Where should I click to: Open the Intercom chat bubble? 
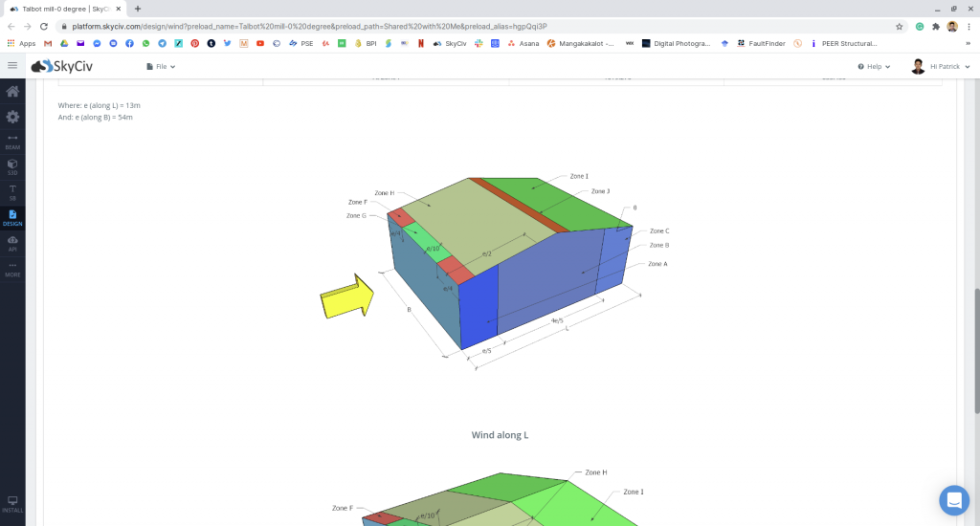pos(954,500)
